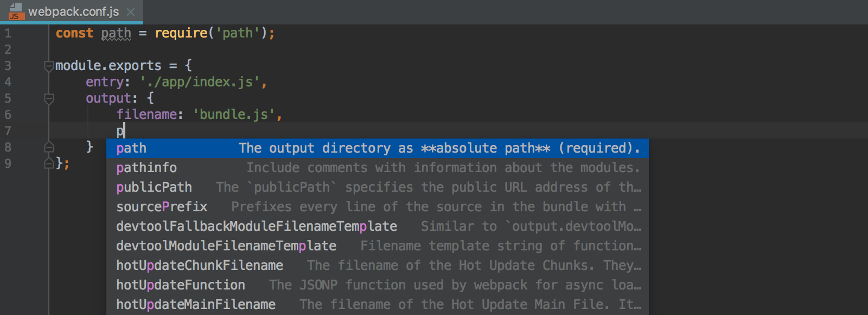868x315 pixels.
Task: Click the 'const' keyword on line 1
Action: 74,33
